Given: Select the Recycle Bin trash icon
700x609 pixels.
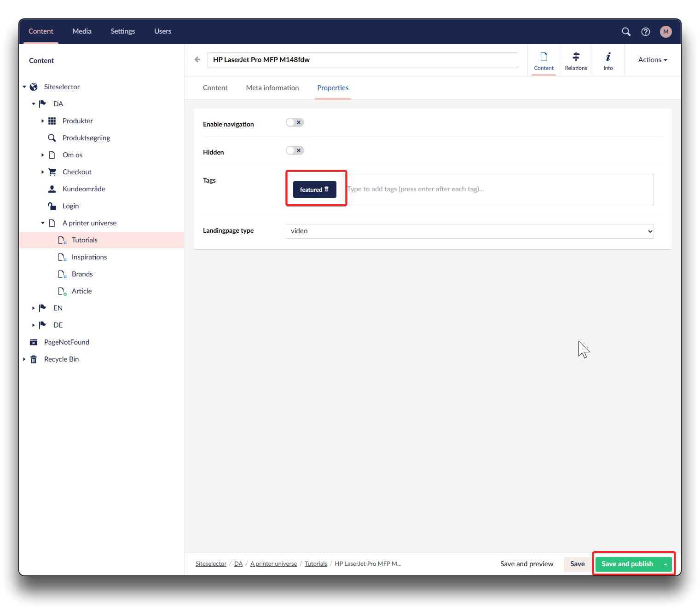Looking at the screenshot, I should point(34,359).
